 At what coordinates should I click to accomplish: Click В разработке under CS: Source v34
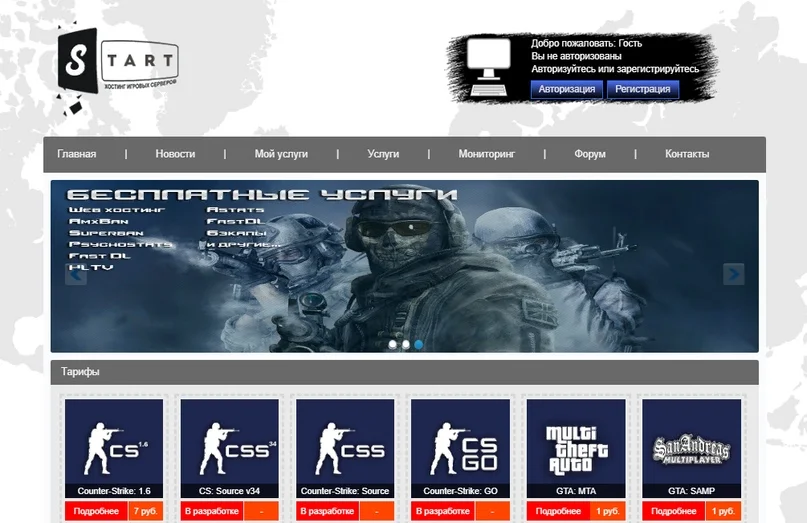[212, 511]
